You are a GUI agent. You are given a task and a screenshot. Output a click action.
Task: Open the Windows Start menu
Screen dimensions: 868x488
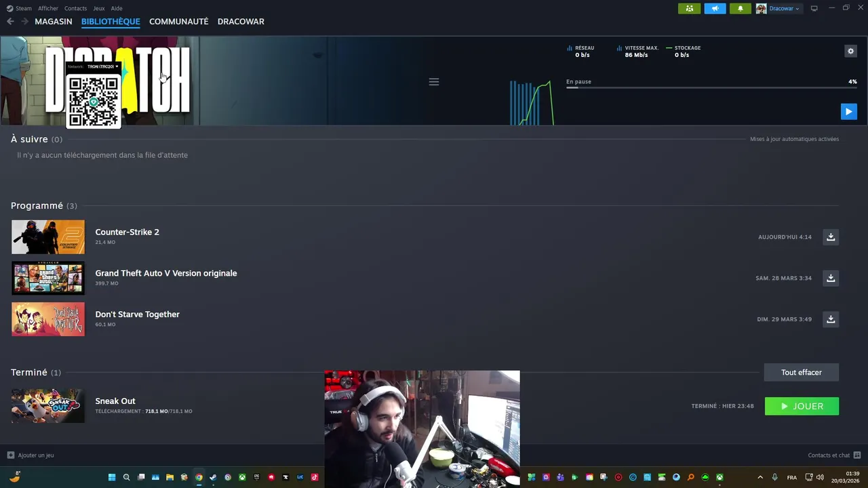112,477
